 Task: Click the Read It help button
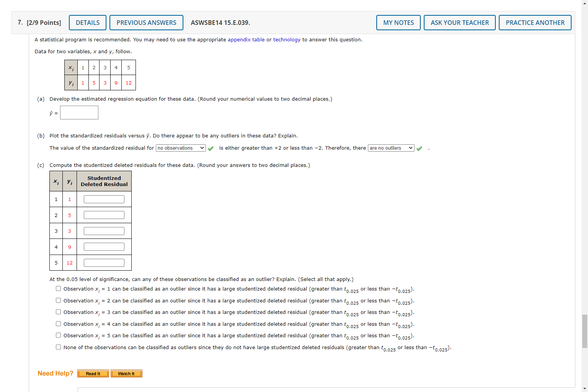pos(93,373)
